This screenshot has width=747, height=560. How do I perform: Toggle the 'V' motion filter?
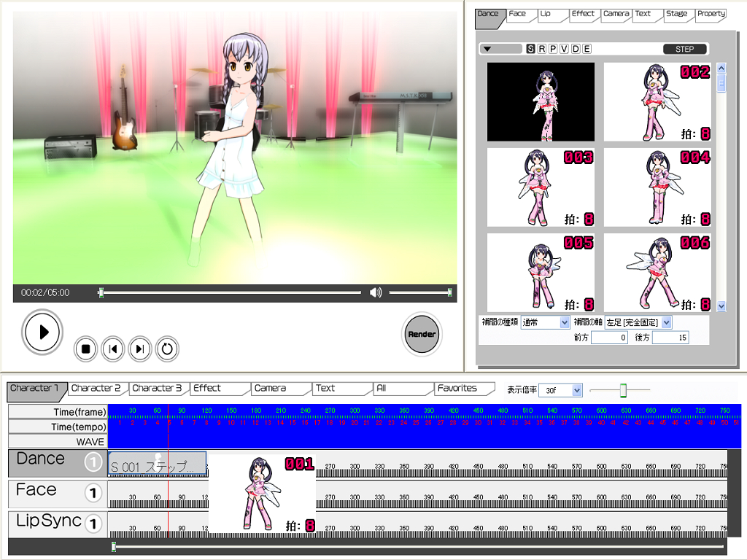pos(564,49)
